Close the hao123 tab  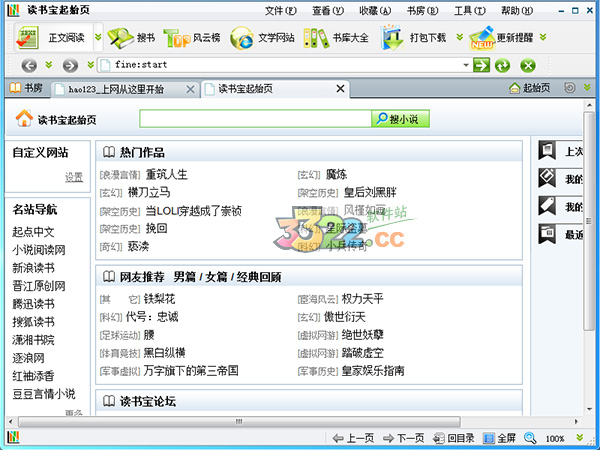point(190,90)
